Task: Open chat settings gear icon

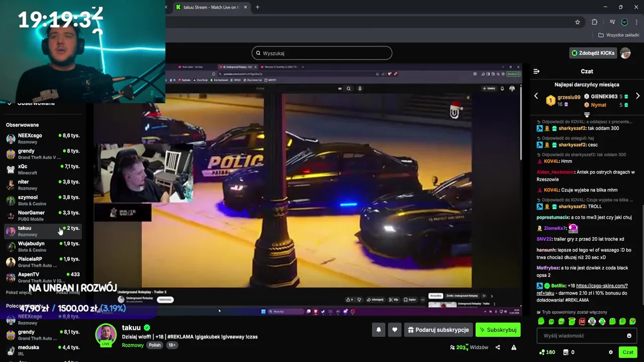Action: pyautogui.click(x=611, y=352)
